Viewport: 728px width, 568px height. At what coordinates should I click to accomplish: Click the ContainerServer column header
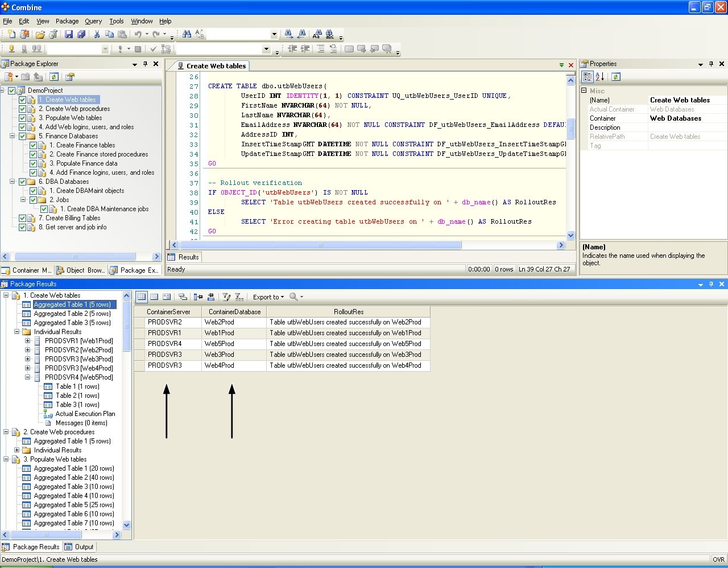click(168, 312)
